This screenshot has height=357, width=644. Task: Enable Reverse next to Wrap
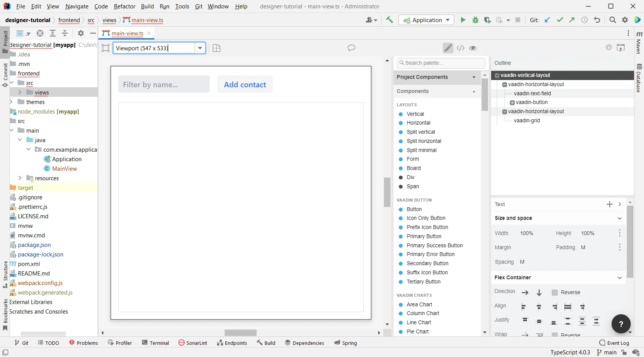[x=555, y=335]
